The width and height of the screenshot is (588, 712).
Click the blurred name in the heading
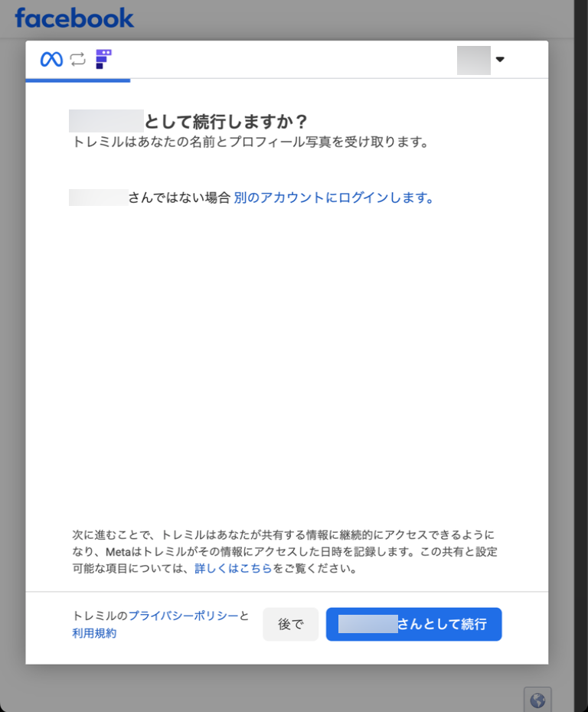106,122
